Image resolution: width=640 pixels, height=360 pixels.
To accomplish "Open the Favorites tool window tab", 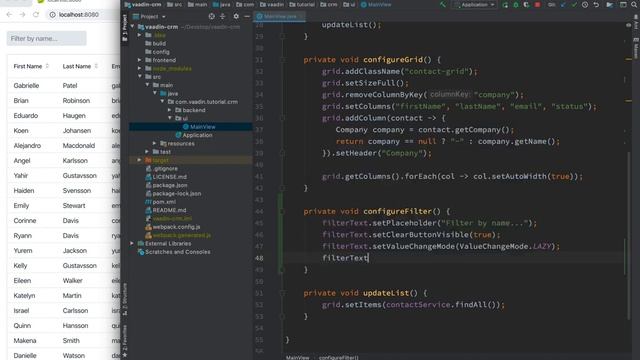I will click(x=124, y=341).
